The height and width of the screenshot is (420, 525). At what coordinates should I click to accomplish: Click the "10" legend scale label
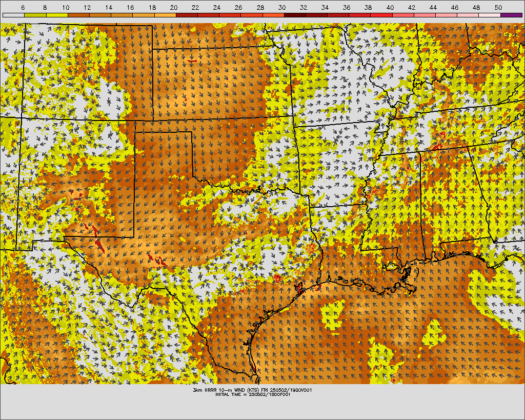click(x=66, y=7)
